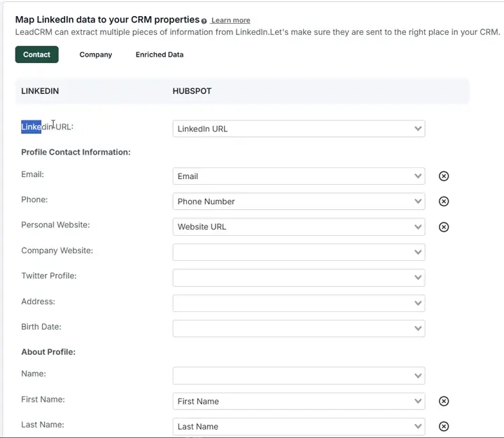
Task: Click the Birth Date: label
Action: [x=41, y=327]
